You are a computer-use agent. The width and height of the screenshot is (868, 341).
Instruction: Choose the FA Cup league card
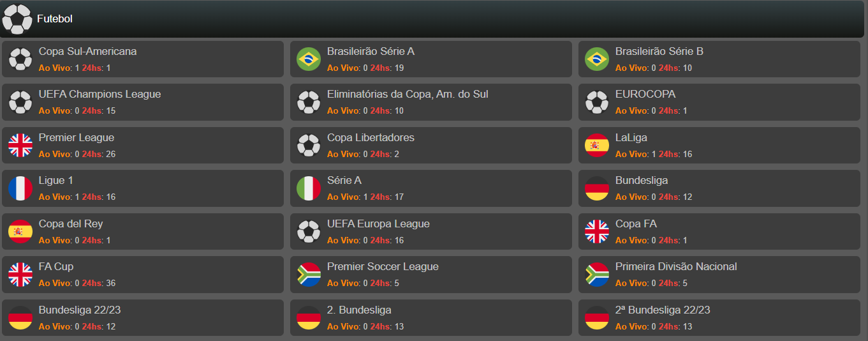tap(143, 275)
